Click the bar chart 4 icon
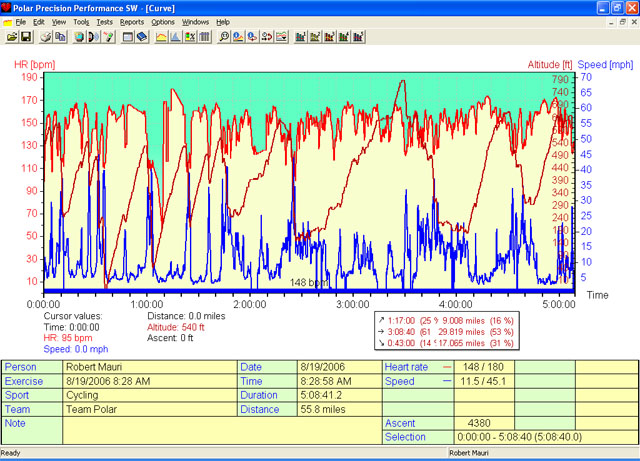Viewport: 640px width, 461px height. pyautogui.click(x=344, y=37)
